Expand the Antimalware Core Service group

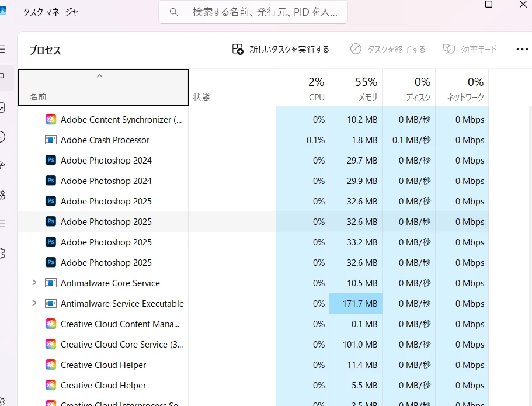34,282
